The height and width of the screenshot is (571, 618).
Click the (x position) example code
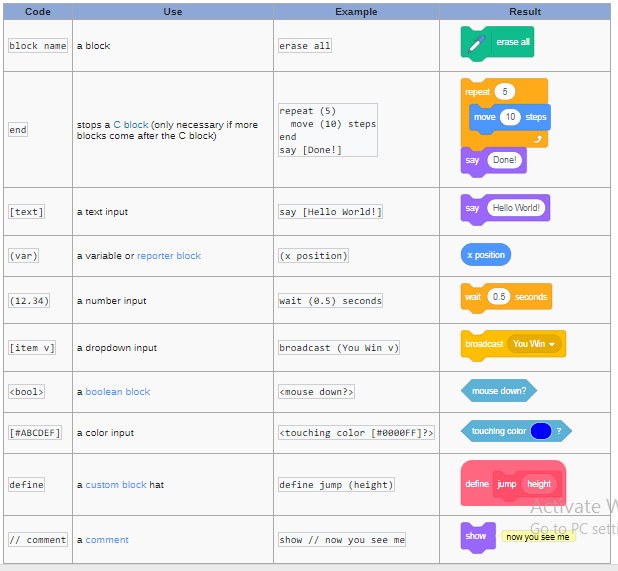pyautogui.click(x=313, y=256)
